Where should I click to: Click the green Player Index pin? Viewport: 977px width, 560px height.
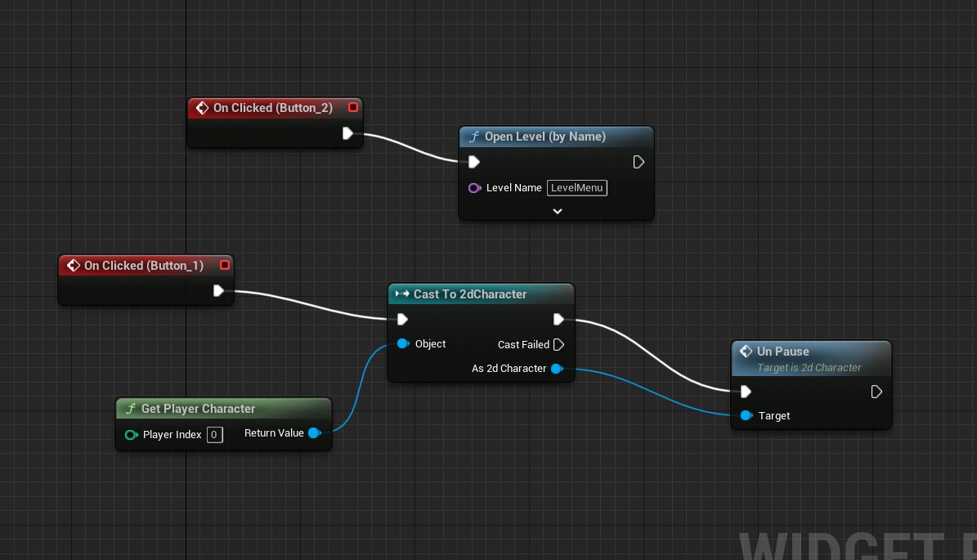[x=131, y=435]
